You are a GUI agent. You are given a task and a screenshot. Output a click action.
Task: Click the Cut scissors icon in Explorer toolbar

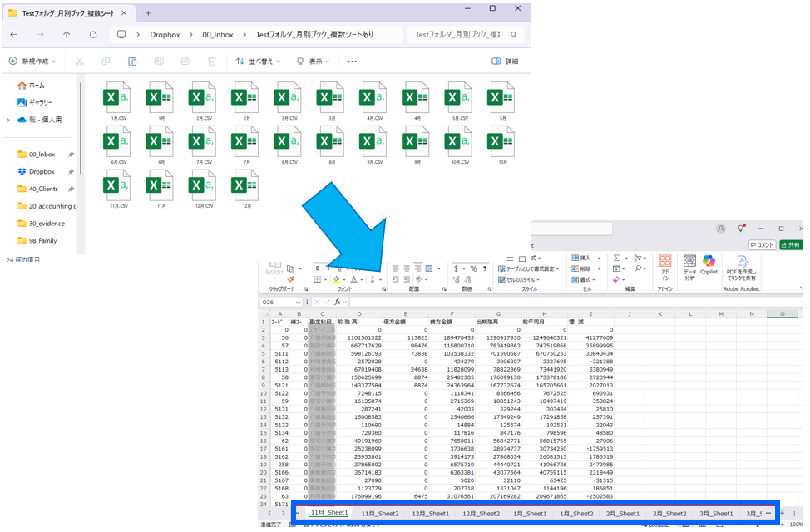tap(79, 62)
